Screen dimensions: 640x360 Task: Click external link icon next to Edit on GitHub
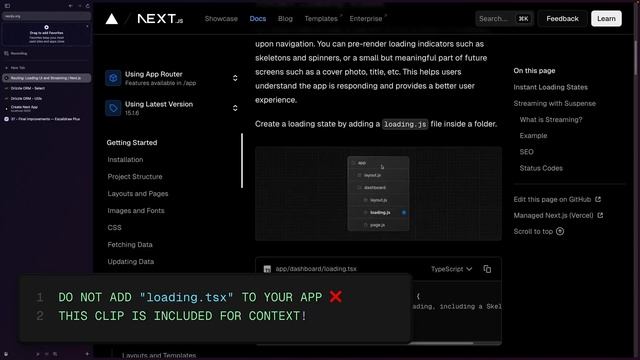click(598, 199)
